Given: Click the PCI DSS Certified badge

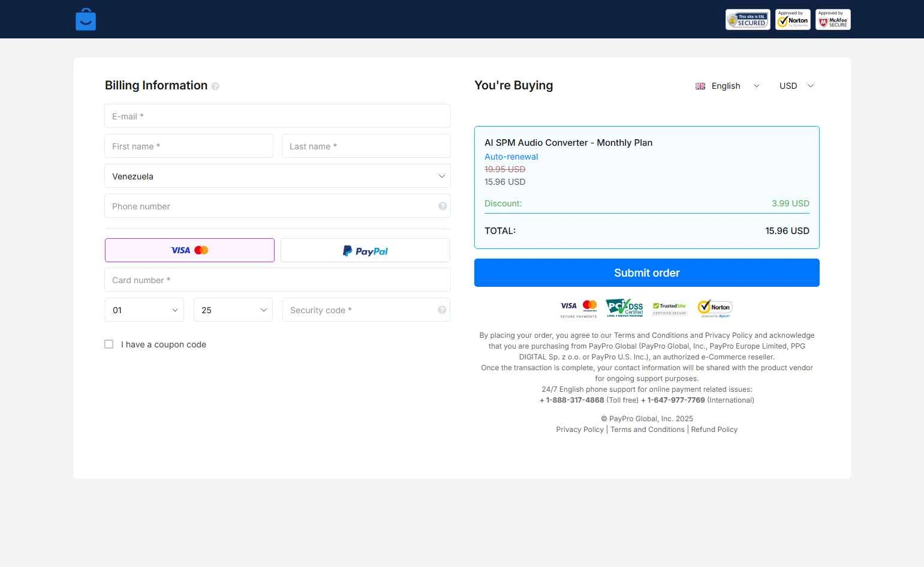Looking at the screenshot, I should tap(624, 308).
